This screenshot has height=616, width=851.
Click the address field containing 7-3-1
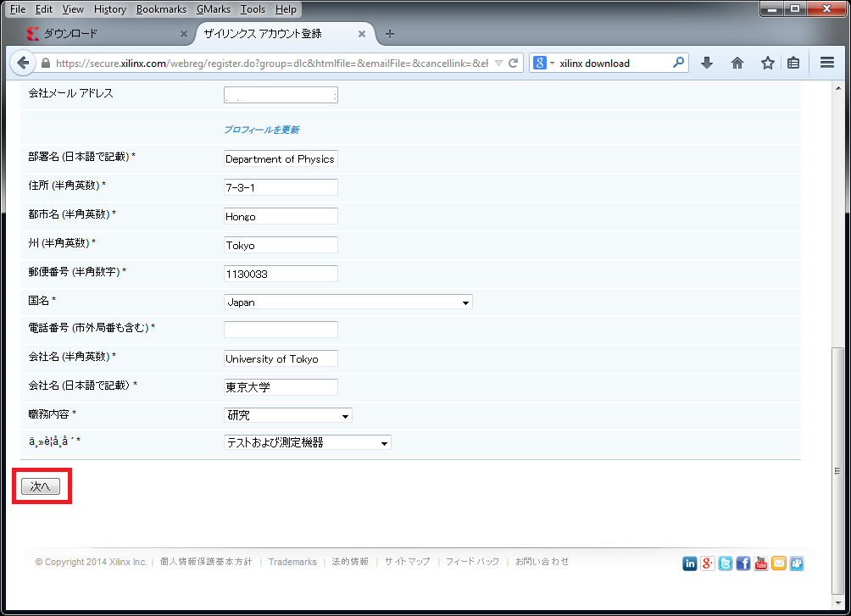[281, 187]
